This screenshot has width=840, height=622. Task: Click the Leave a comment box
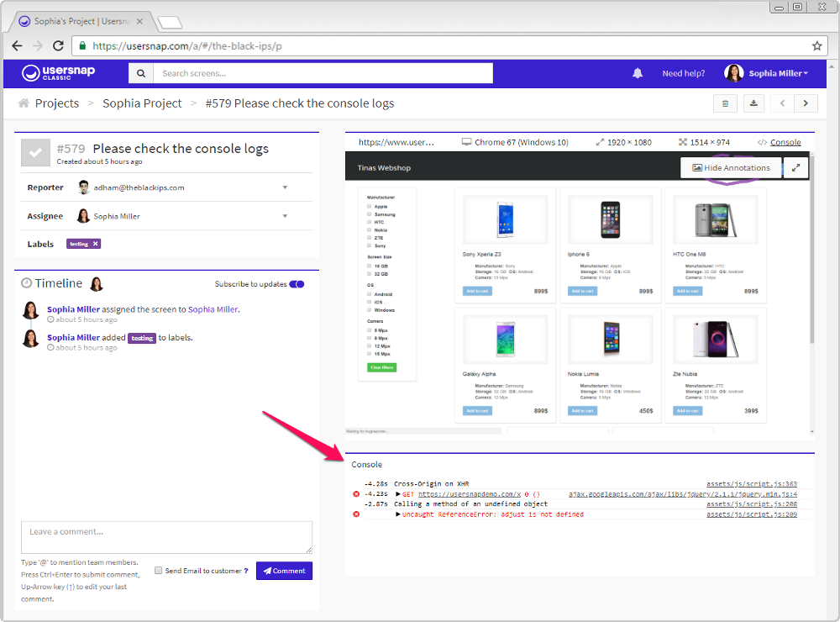tap(166, 537)
